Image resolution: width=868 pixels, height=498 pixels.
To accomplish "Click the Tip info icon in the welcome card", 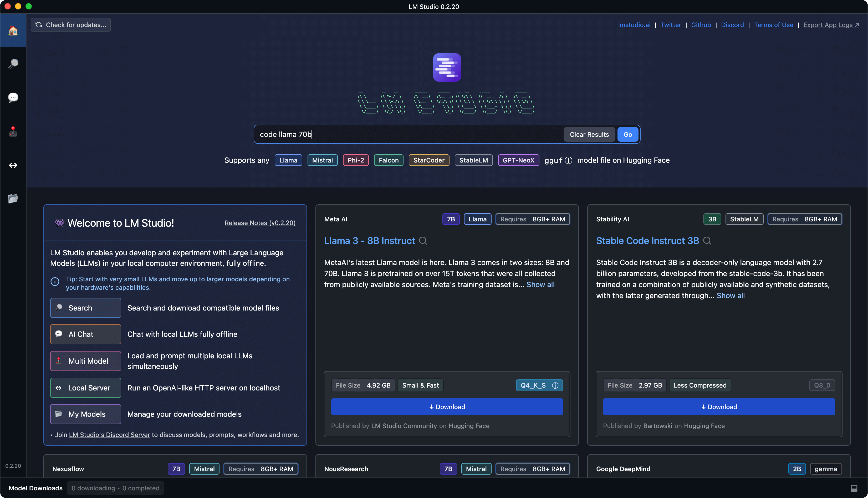I will point(55,282).
